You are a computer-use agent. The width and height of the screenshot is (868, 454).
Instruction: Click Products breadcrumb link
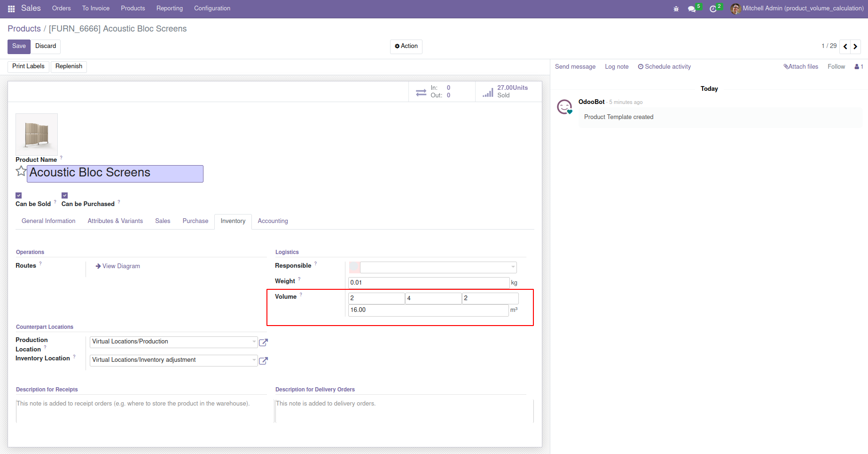(x=24, y=29)
